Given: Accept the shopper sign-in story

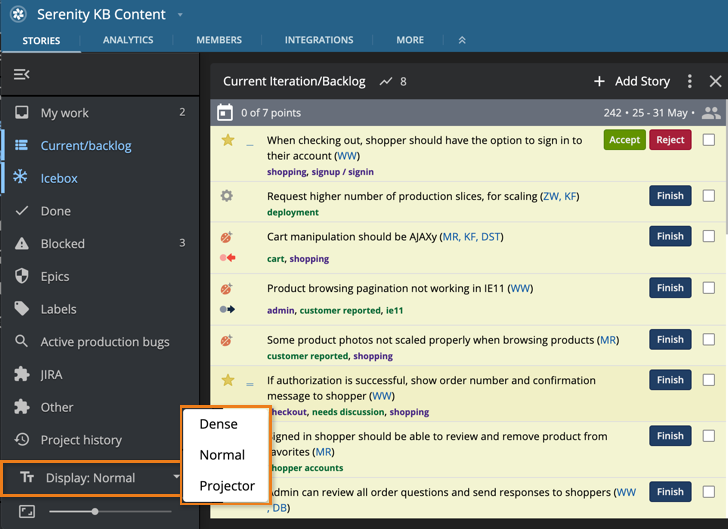Looking at the screenshot, I should pyautogui.click(x=624, y=140).
